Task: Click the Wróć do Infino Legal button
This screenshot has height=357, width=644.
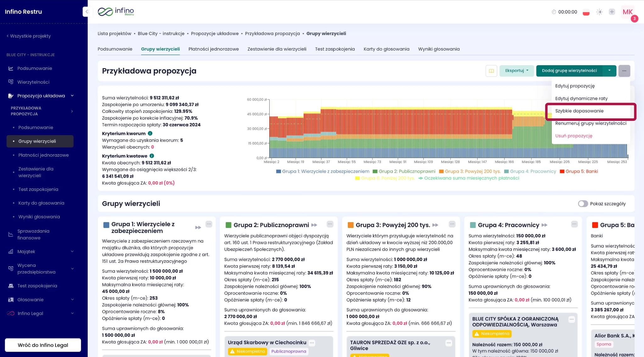Action: pos(43,345)
